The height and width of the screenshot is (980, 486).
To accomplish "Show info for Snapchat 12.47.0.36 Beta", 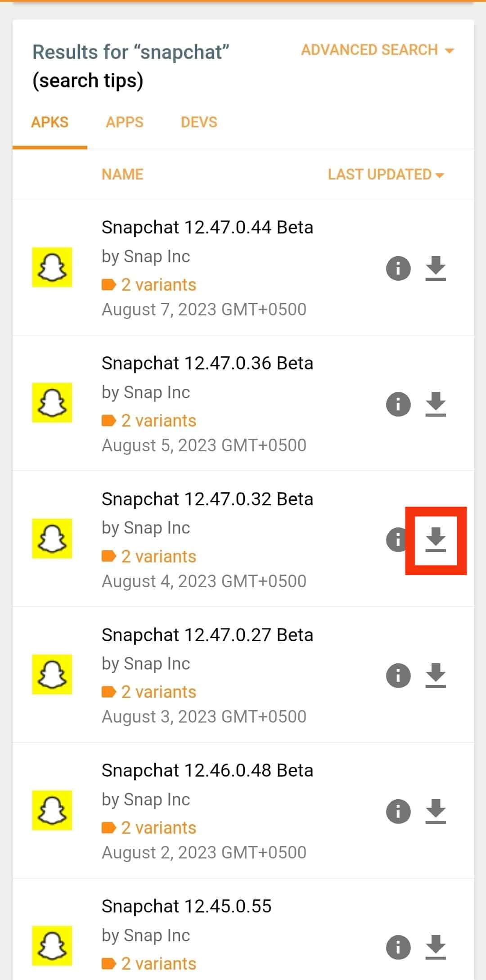I will 398,404.
